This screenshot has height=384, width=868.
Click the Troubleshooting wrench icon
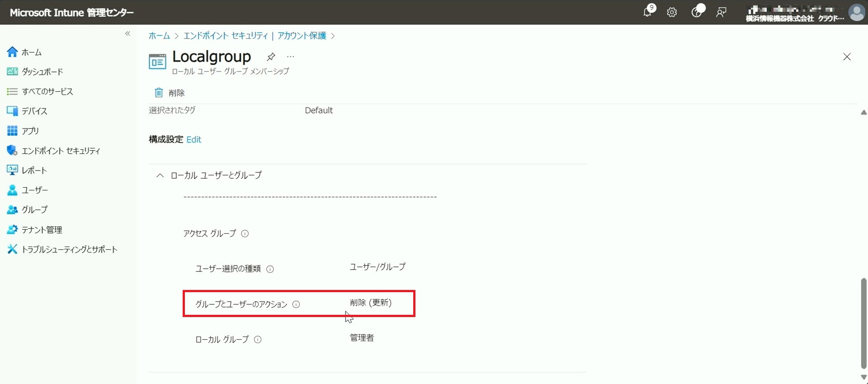12,249
